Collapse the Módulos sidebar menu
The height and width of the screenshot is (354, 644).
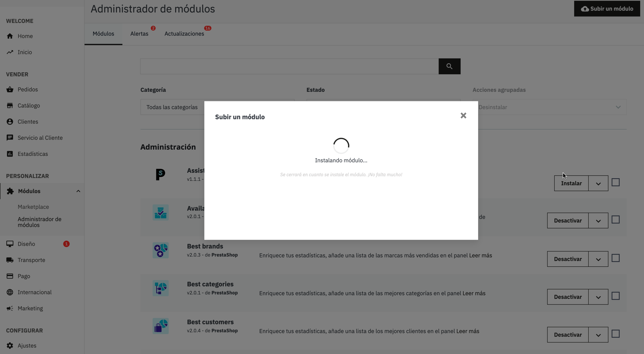point(78,191)
